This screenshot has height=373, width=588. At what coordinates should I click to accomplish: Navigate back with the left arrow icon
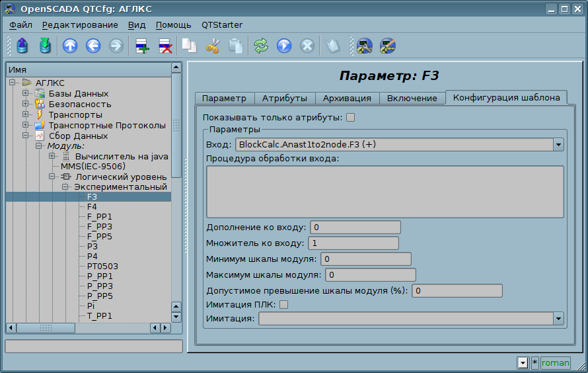[x=93, y=46]
